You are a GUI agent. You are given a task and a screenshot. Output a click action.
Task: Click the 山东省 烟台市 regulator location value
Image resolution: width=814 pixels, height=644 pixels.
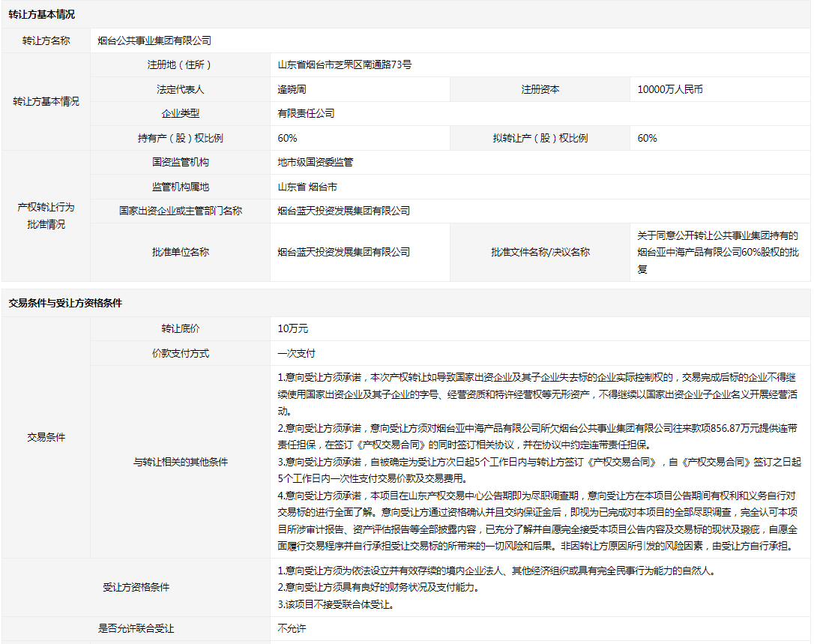coord(307,187)
